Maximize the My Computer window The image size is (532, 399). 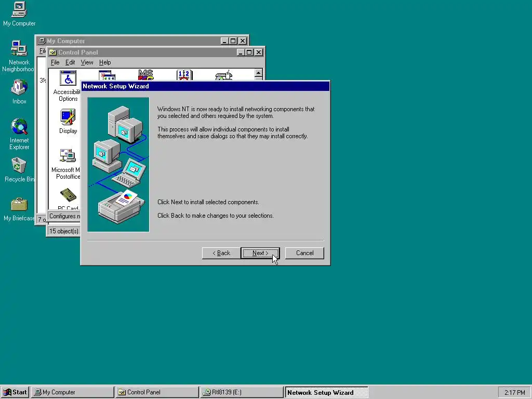point(233,41)
